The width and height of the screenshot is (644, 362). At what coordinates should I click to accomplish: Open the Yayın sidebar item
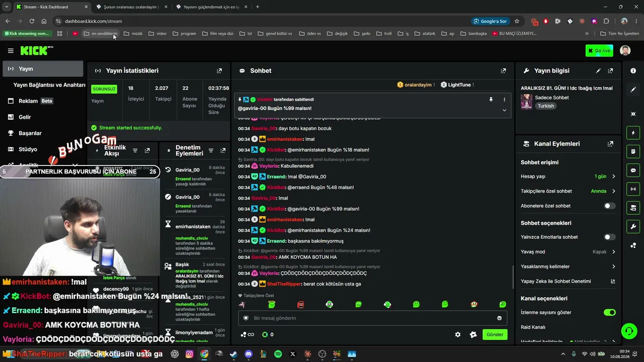pos(43,69)
